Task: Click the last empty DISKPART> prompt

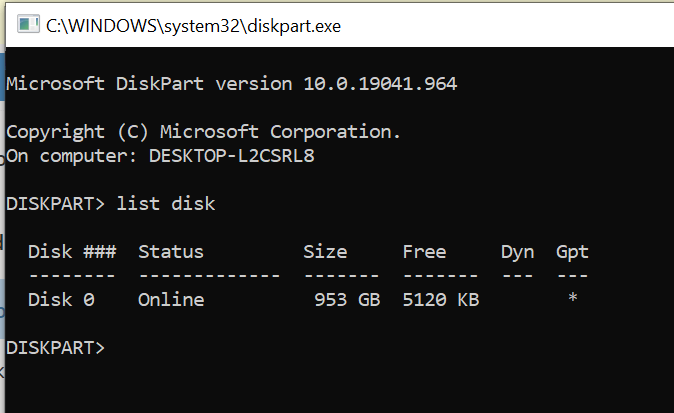Action: click(x=55, y=348)
